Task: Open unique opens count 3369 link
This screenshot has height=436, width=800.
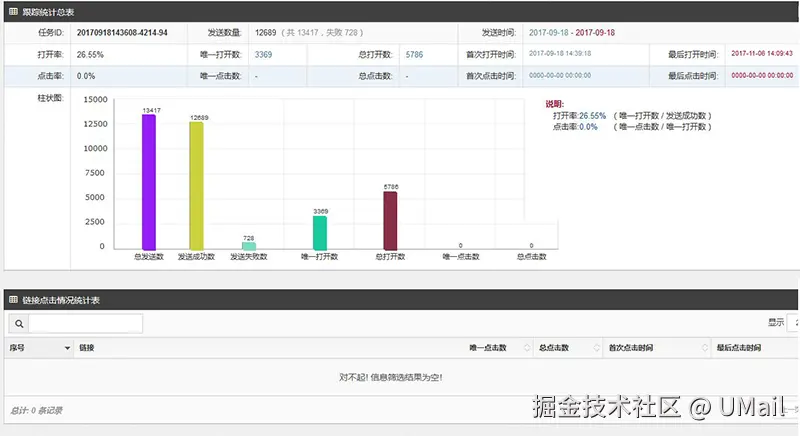Action: [263, 55]
